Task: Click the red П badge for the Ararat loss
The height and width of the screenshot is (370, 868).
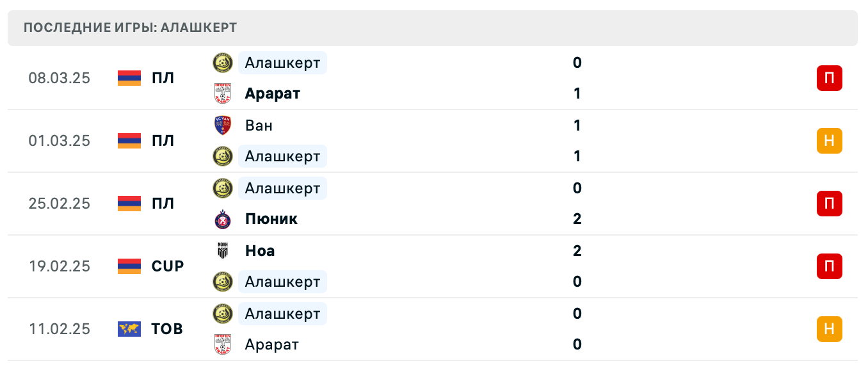Action: (x=830, y=78)
